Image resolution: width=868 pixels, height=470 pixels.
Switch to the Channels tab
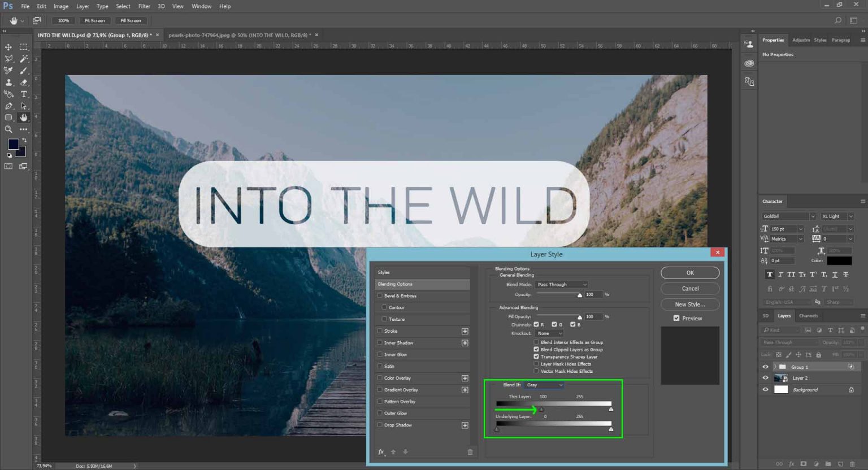[808, 316]
